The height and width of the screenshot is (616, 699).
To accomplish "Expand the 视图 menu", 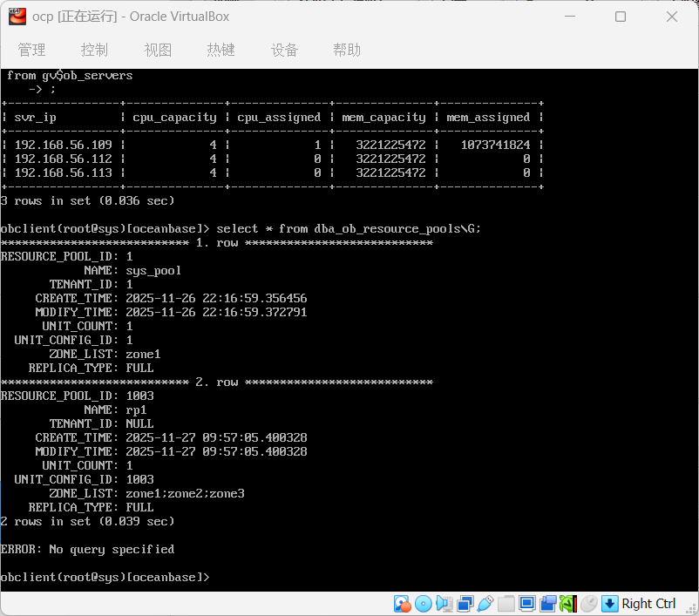I will (158, 50).
